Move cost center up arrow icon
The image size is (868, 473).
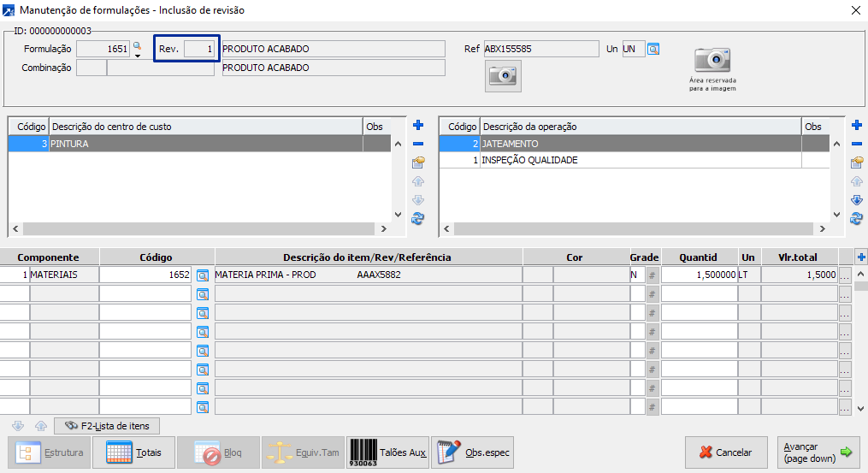(418, 181)
